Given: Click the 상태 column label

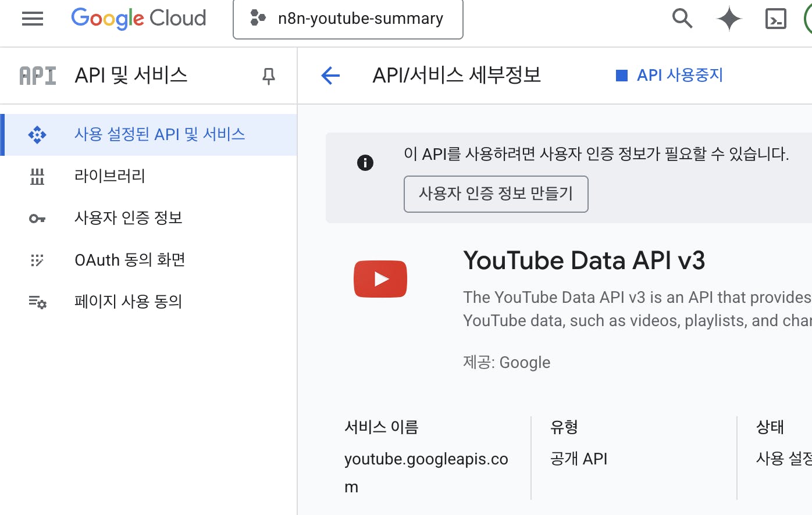Looking at the screenshot, I should (770, 427).
